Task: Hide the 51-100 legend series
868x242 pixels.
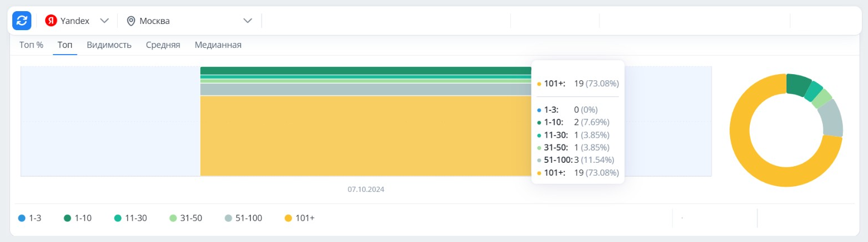Action: pyautogui.click(x=243, y=218)
